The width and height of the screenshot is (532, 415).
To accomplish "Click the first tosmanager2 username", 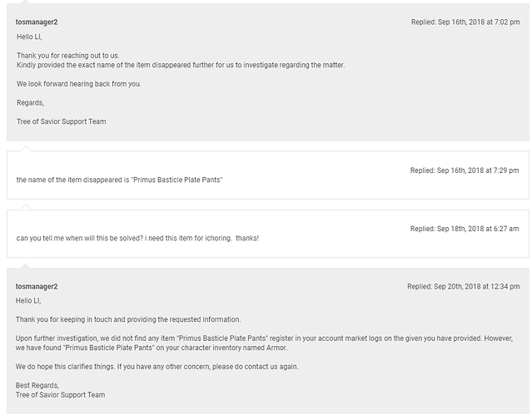I will click(37, 22).
